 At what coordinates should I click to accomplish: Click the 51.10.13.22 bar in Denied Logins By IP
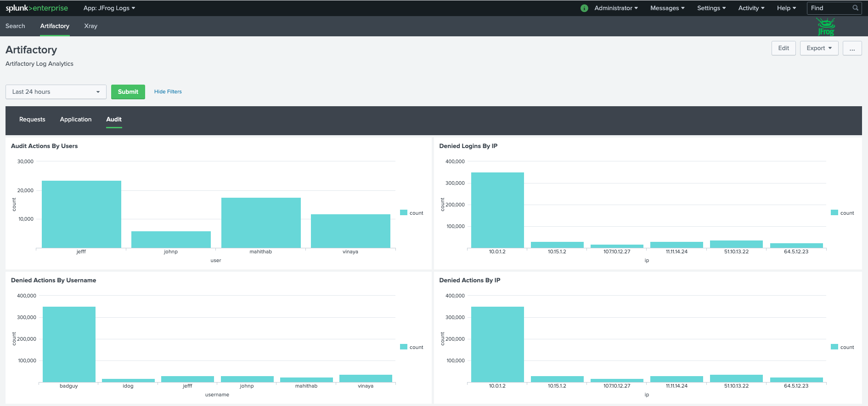[736, 244]
